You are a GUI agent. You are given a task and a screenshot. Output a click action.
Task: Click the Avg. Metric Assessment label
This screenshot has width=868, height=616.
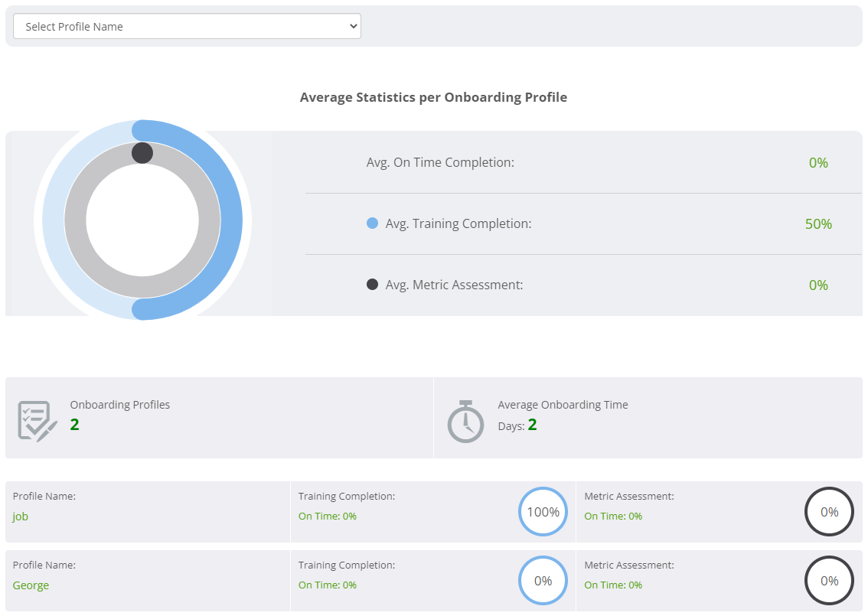455,285
